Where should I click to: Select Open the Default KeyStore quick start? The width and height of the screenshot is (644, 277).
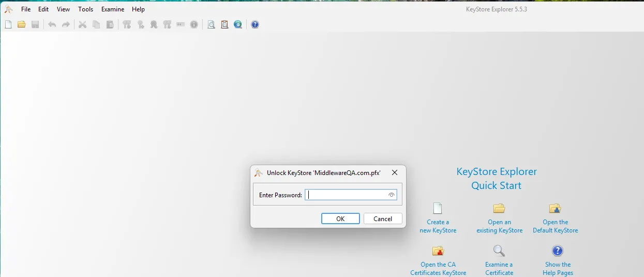click(555, 218)
